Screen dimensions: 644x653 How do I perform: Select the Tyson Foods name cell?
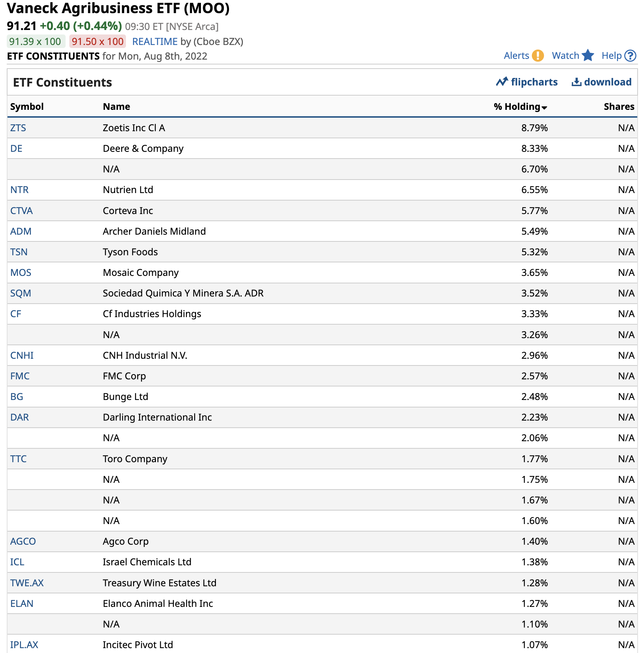[x=130, y=252]
